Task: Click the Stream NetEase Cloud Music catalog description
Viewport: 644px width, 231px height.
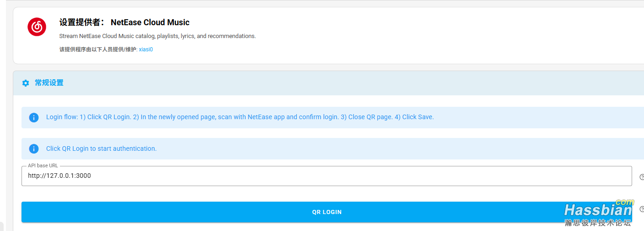Action: point(157,36)
